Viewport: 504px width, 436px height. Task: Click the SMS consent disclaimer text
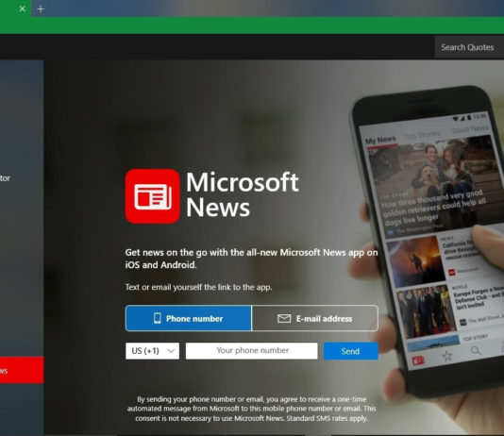click(252, 409)
